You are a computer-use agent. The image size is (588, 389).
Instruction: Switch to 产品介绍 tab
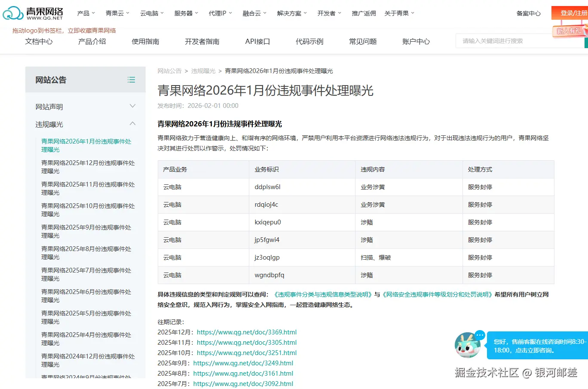[x=92, y=41]
